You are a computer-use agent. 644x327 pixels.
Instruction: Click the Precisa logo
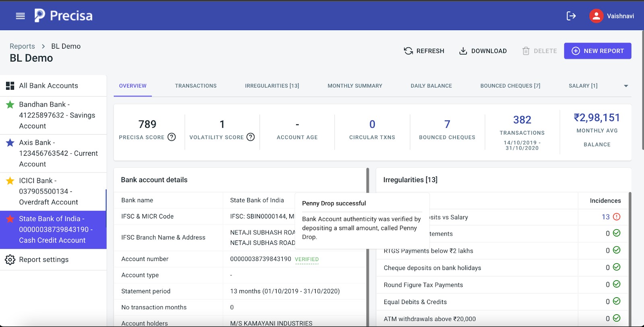[x=63, y=16]
